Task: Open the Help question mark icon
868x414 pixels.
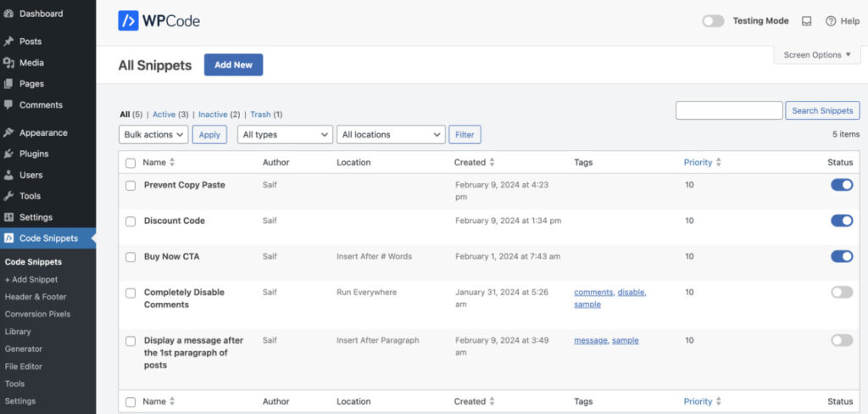Action: [831, 21]
